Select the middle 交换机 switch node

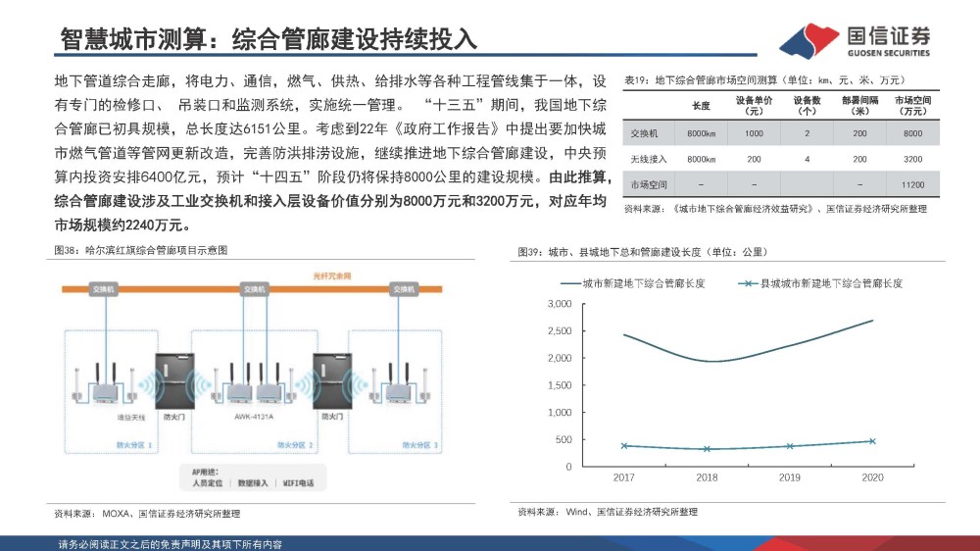(254, 290)
